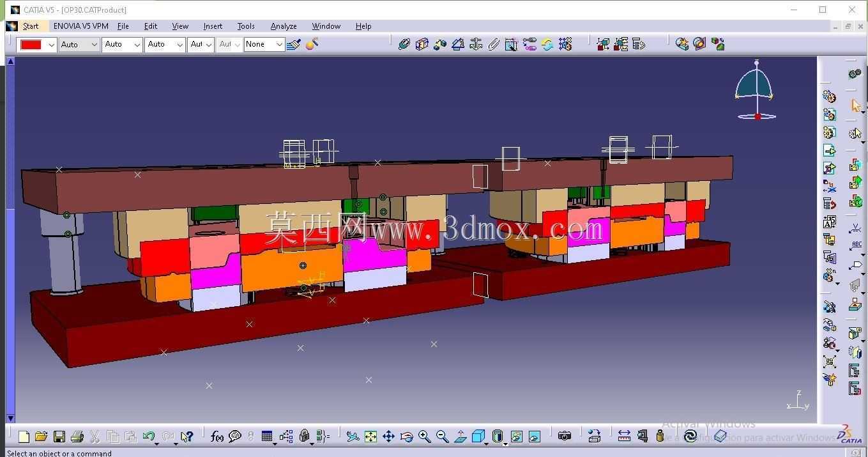The height and width of the screenshot is (457, 868).
Task: Activate Fit All In view icon
Action: click(370, 437)
